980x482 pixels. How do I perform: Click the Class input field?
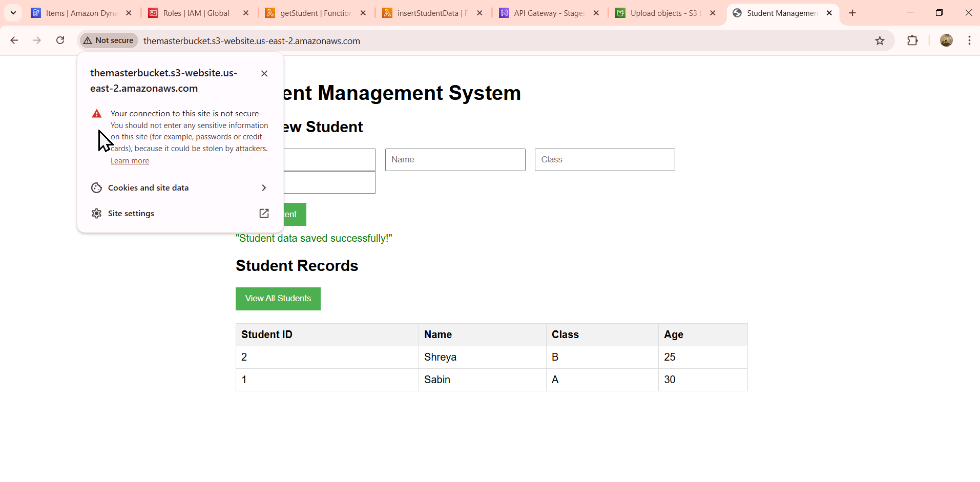[605, 160]
